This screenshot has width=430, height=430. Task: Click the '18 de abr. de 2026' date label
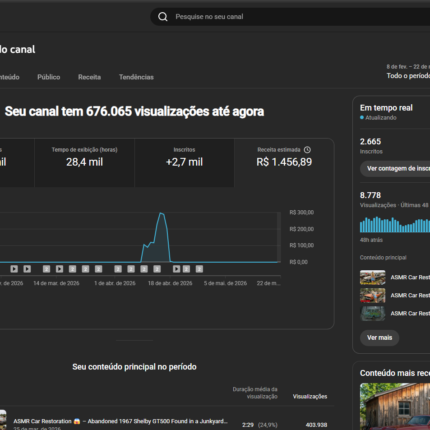(170, 283)
